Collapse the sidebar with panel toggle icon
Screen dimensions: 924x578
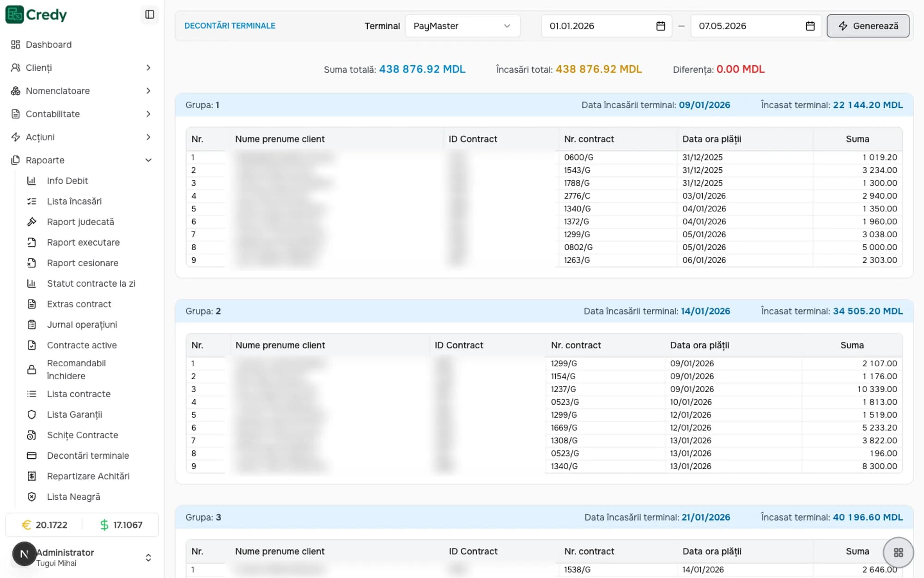coord(149,15)
